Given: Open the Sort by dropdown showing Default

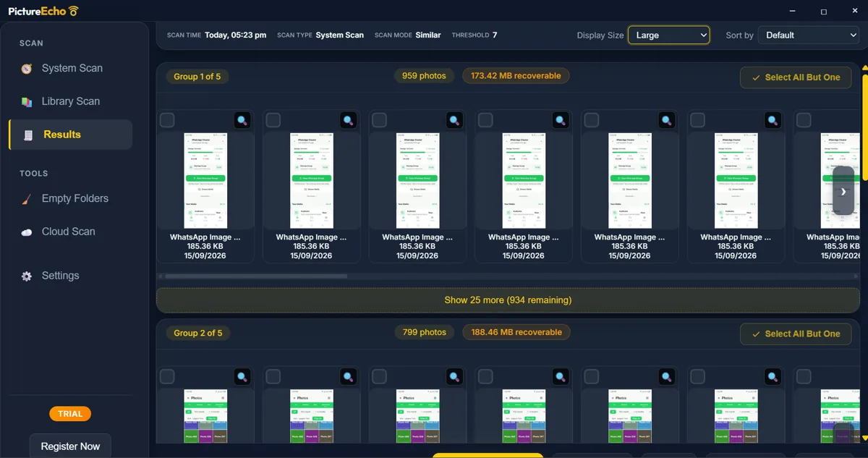Looking at the screenshot, I should pyautogui.click(x=808, y=35).
